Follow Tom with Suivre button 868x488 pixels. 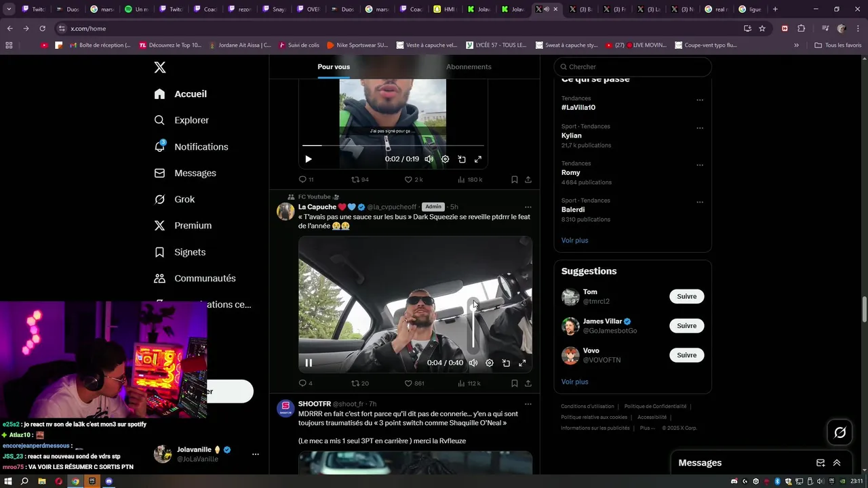click(x=687, y=297)
